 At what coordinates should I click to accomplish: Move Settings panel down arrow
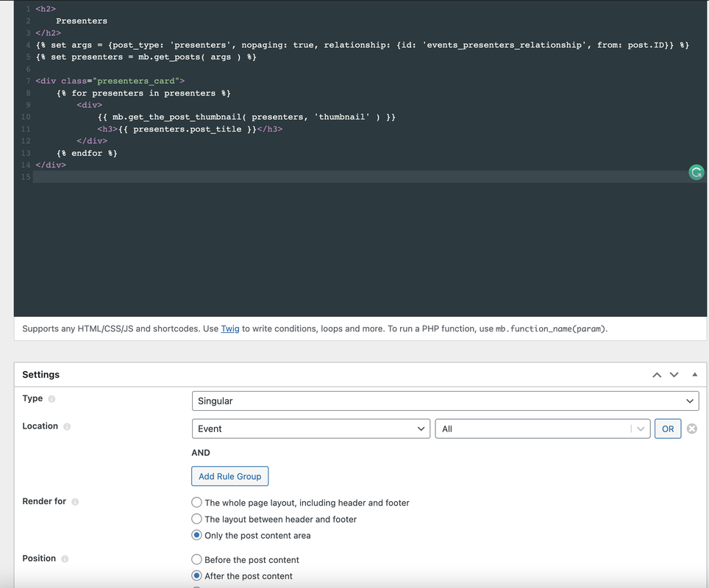coord(674,375)
